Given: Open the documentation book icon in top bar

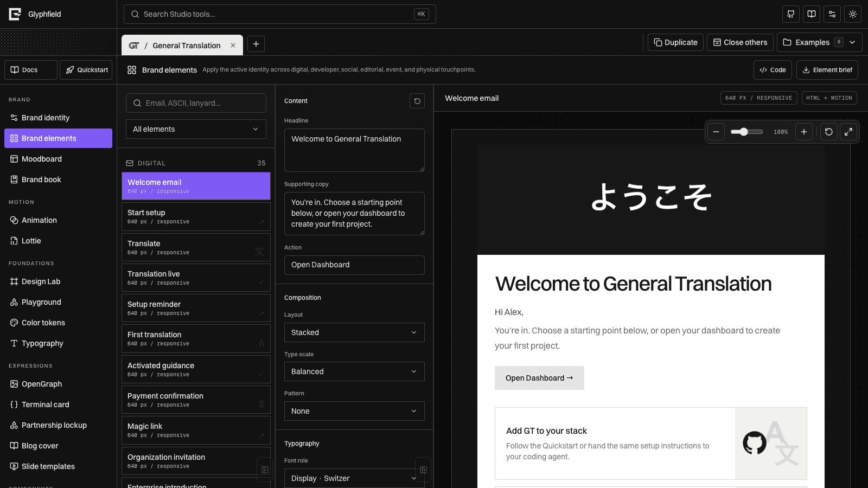Looking at the screenshot, I should point(812,14).
